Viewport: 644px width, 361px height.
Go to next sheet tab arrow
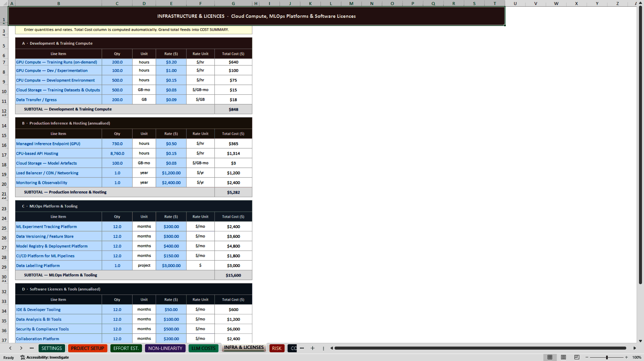click(x=21, y=348)
